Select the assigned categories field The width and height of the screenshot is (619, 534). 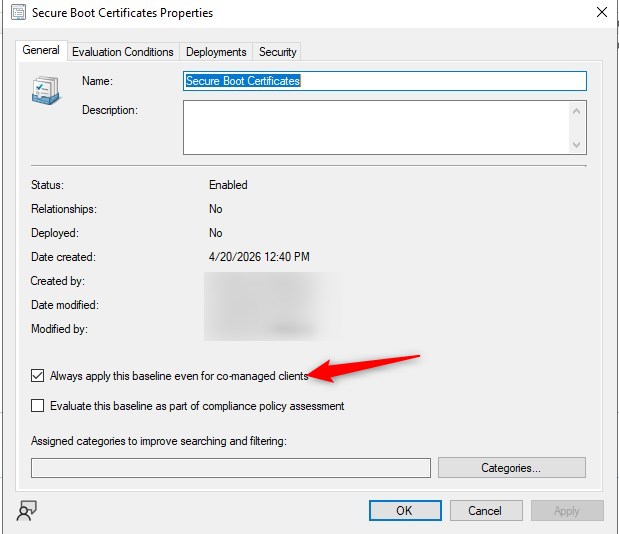point(230,468)
